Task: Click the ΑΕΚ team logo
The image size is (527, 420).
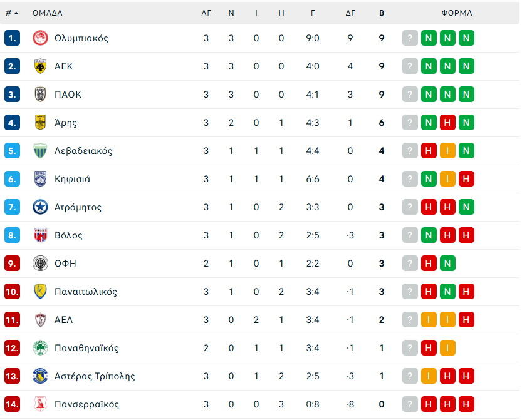Action: pos(40,66)
